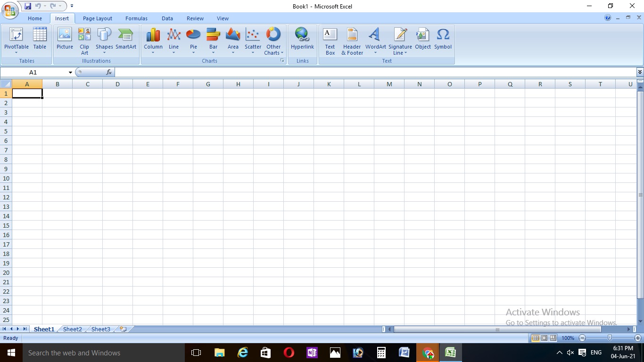Switch to the Formulas tab

136,18
